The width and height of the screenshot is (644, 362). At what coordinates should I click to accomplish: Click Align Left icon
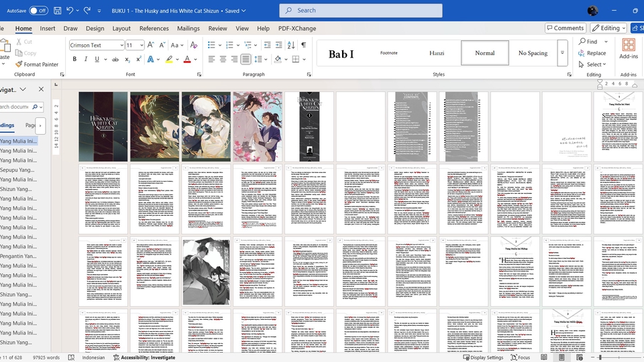[211, 59]
